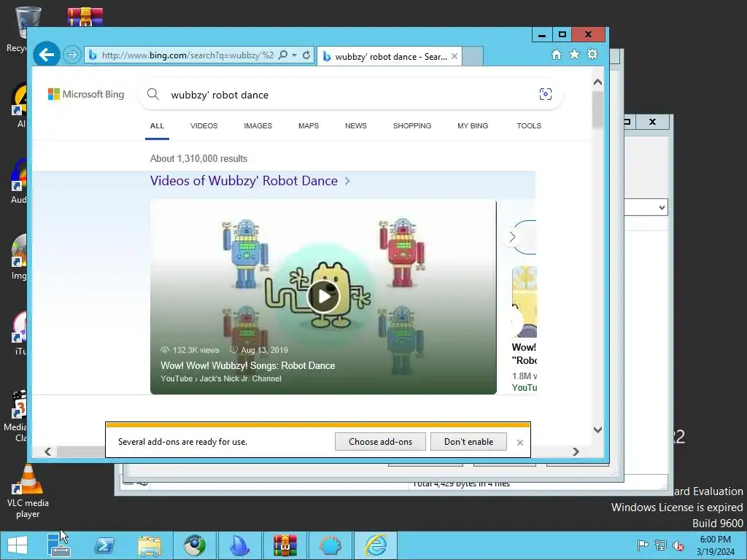Image resolution: width=747 pixels, height=560 pixels.
Task: Open VLC media player desktop shortcut
Action: 28,491
